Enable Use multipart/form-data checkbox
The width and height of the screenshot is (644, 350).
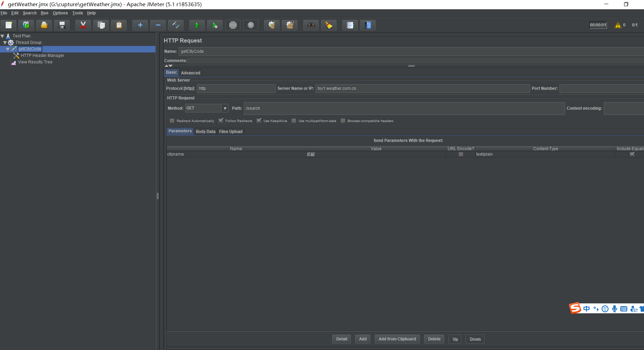[x=294, y=121]
